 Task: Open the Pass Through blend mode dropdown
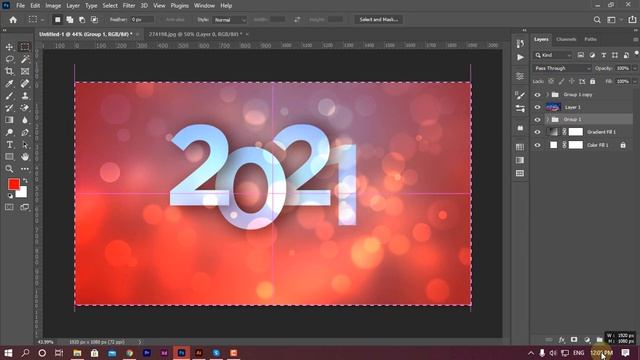pos(562,69)
